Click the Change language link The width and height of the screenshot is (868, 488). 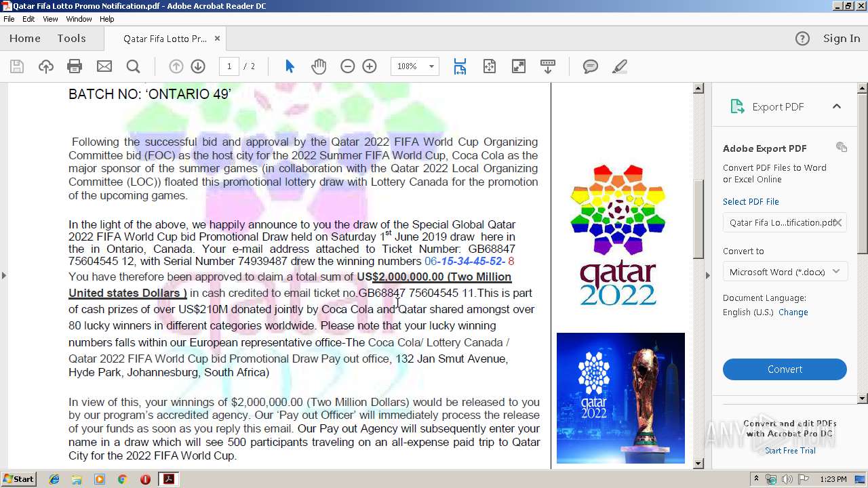pos(793,312)
